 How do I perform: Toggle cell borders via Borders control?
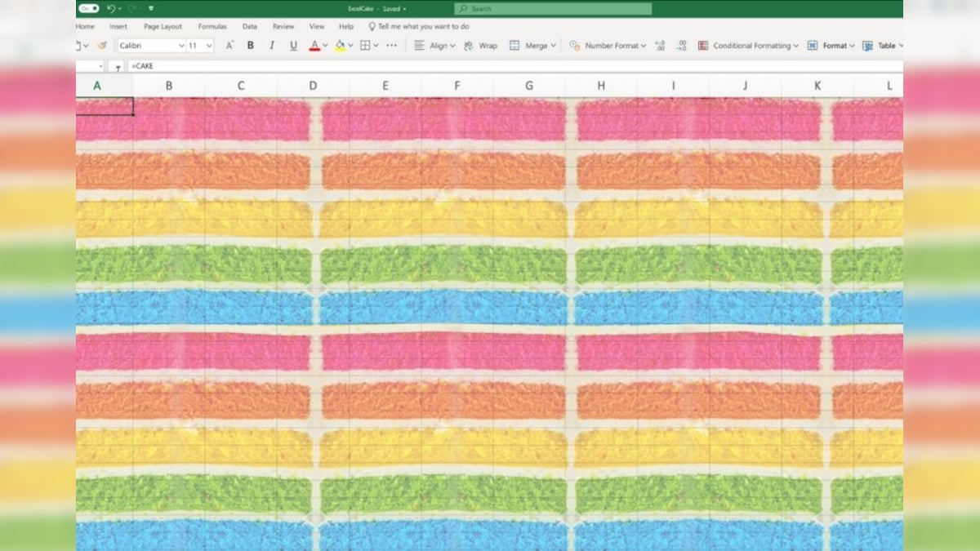click(363, 46)
